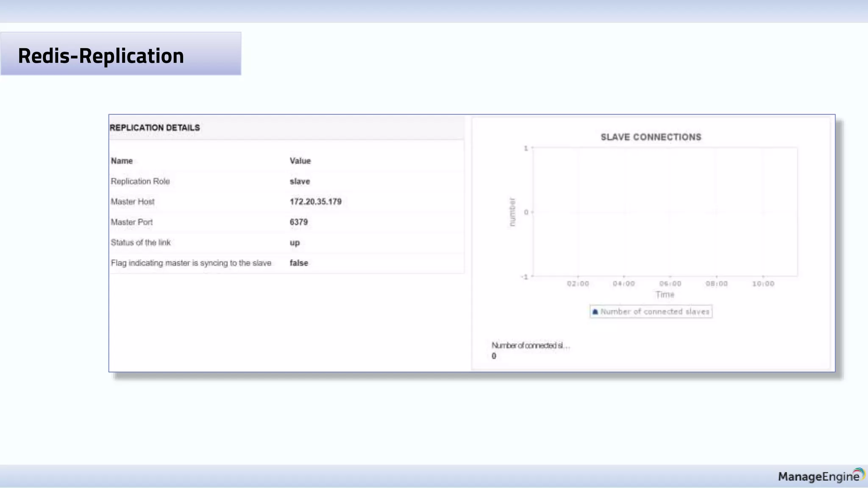Click the slave role value
Viewport: 868px width, 488px height.
(x=300, y=181)
